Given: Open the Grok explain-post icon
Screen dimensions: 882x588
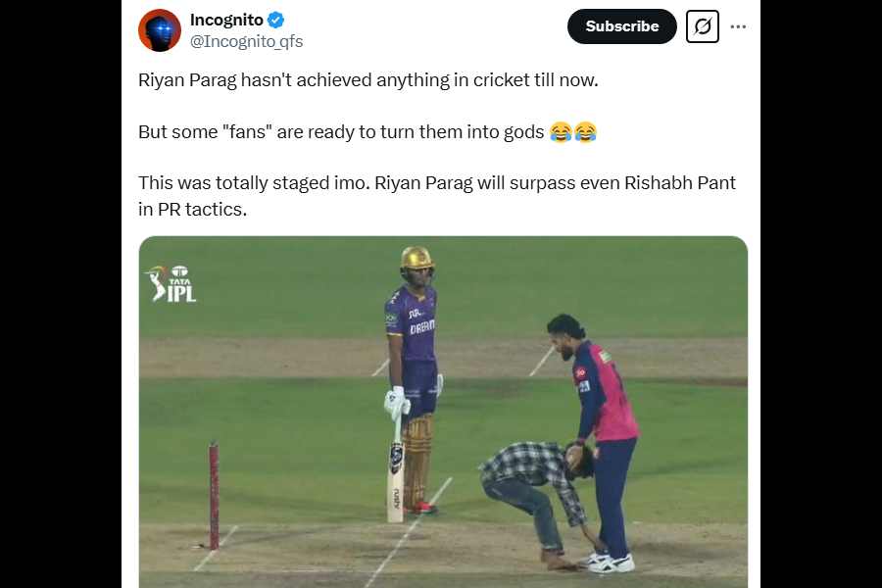Looking at the screenshot, I should pos(703,26).
